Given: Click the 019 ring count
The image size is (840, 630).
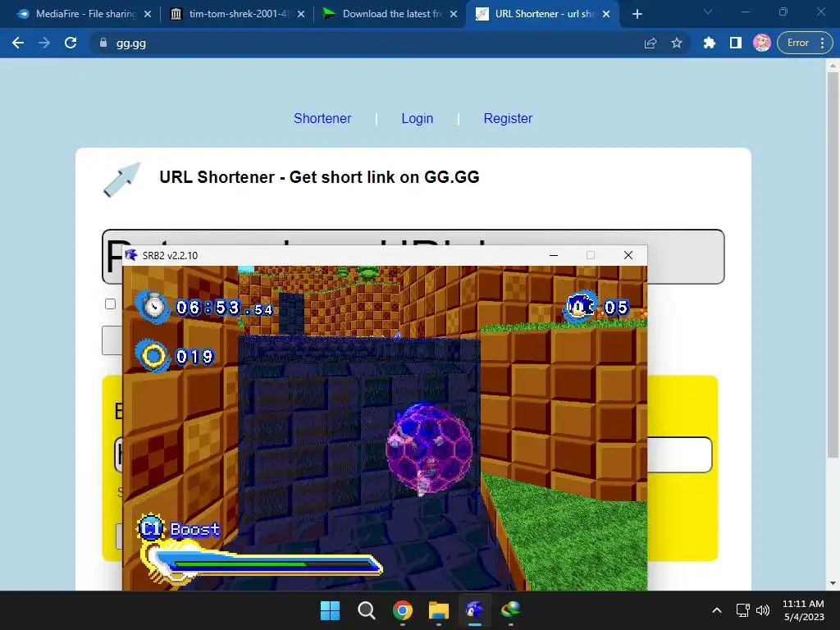Looking at the screenshot, I should [195, 357].
